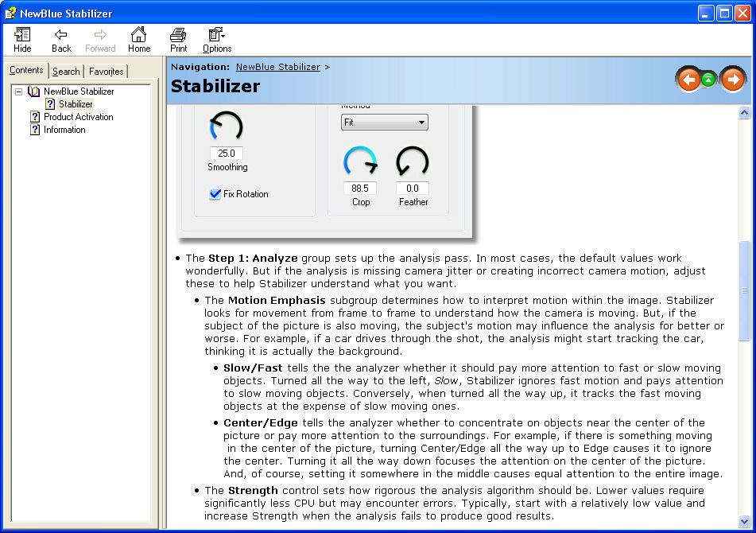Viewport: 756px width, 533px height.
Task: Go to next topic orange arrow
Action: 733,80
